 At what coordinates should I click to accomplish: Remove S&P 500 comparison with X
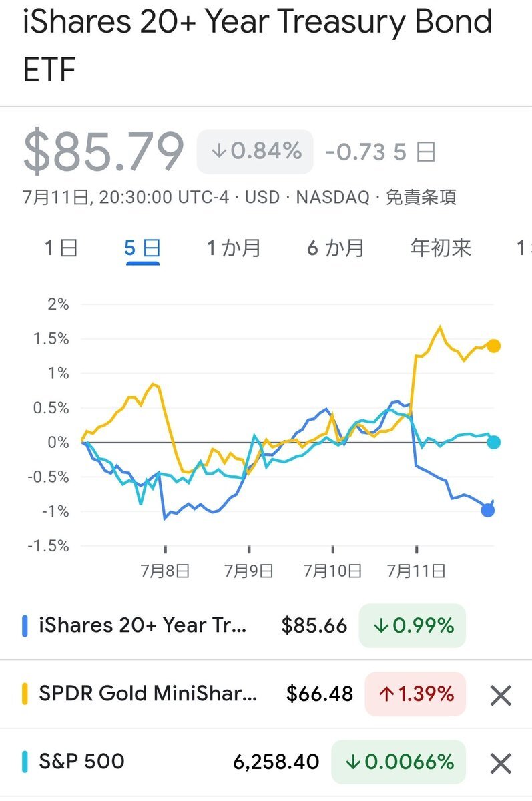coord(501,762)
